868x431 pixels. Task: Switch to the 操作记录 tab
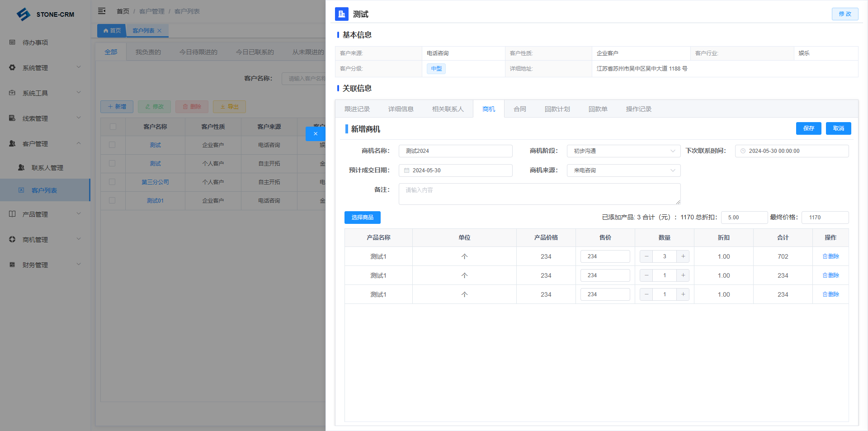click(x=638, y=109)
